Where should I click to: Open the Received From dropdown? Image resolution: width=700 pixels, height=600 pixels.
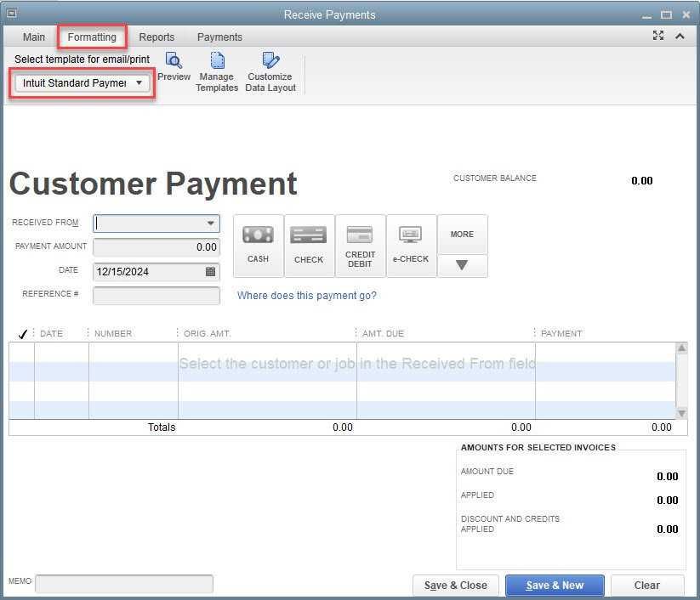(211, 223)
